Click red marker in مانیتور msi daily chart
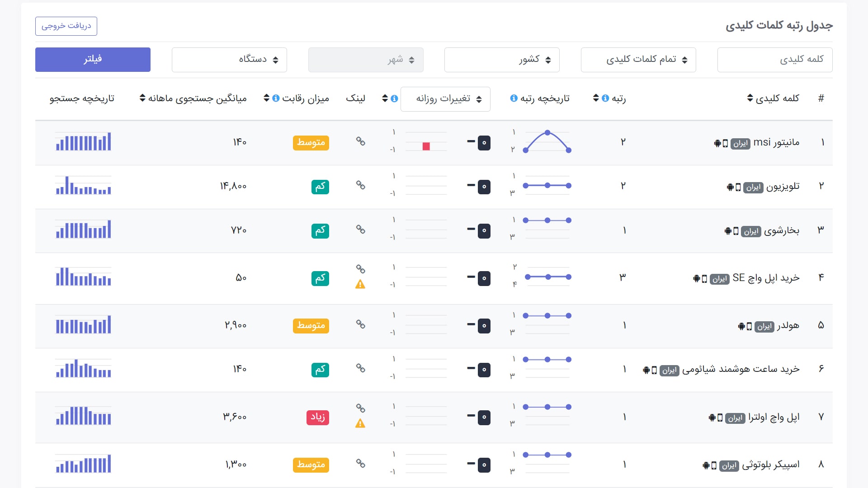 (x=426, y=146)
